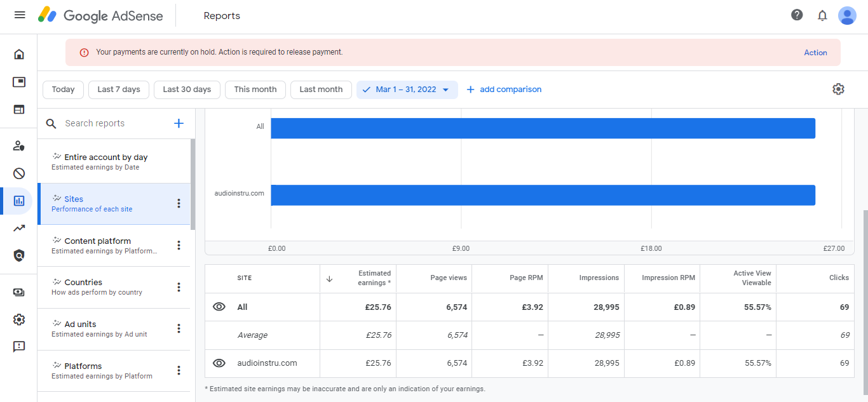Go to Home in the sidebar
The height and width of the screenshot is (402, 868).
tap(19, 54)
